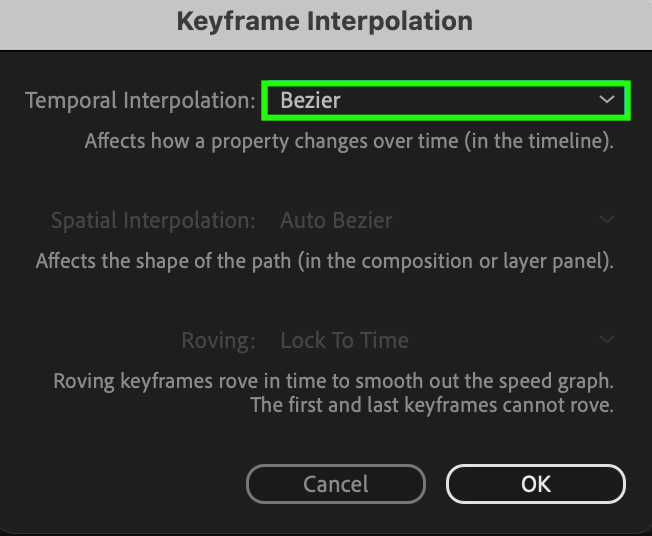
Task: Select the "Auto Bezier" value text
Action: tap(336, 220)
